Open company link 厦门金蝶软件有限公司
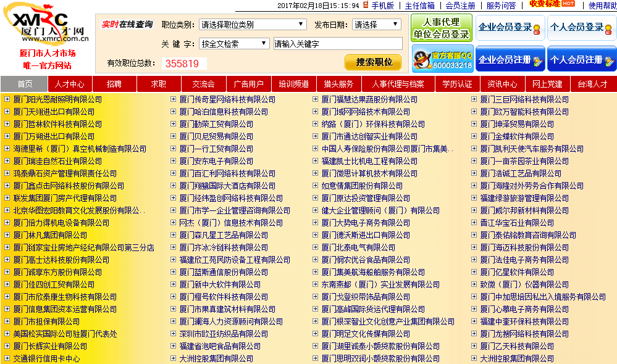This screenshot has height=364, width=617. point(517,137)
